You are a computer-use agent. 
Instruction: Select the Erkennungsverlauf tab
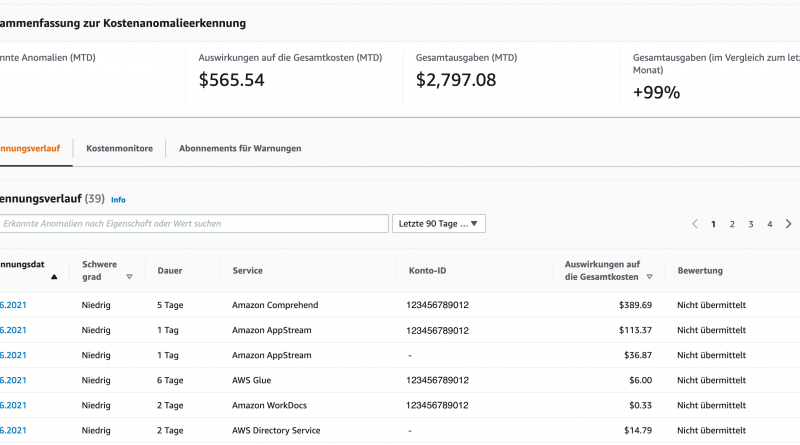30,148
